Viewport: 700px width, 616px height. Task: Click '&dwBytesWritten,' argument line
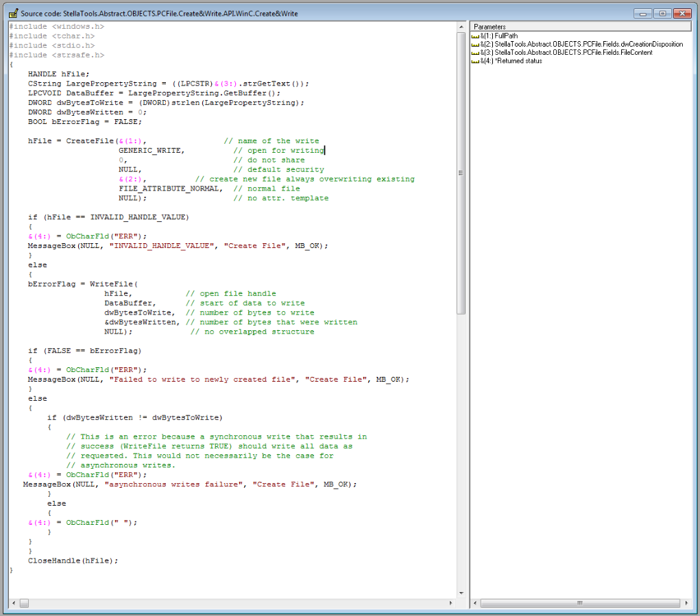pos(142,322)
